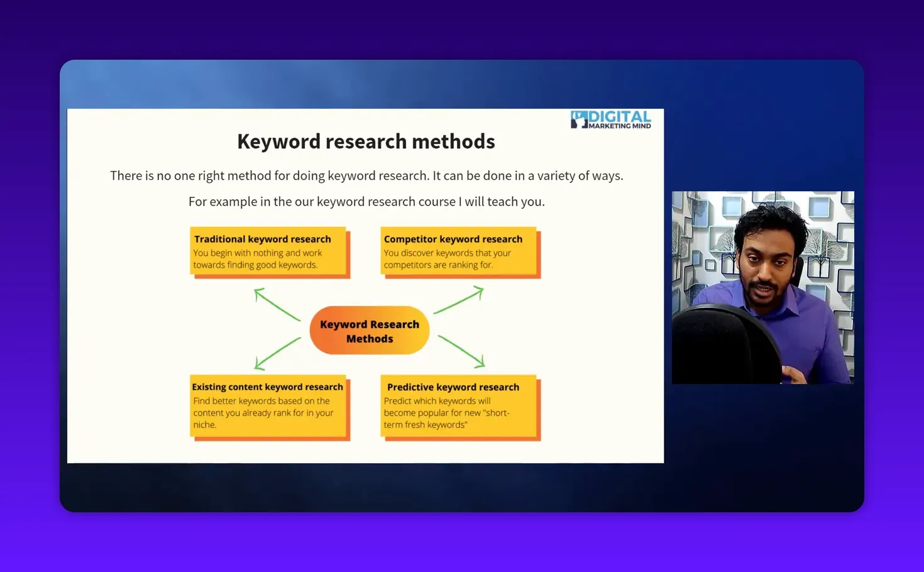The width and height of the screenshot is (924, 572).
Task: Click the slide title Keyword research methods
Action: click(x=366, y=141)
